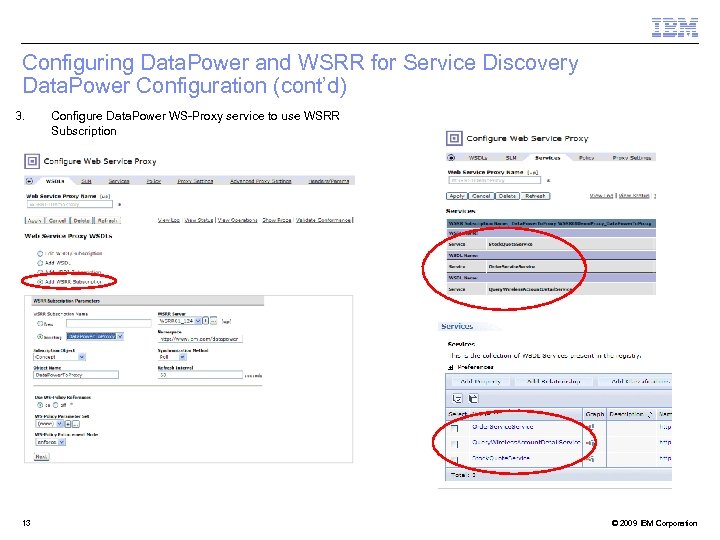Check the OrderServiceService row checkbox
The height and width of the screenshot is (540, 720).
pyautogui.click(x=455, y=428)
